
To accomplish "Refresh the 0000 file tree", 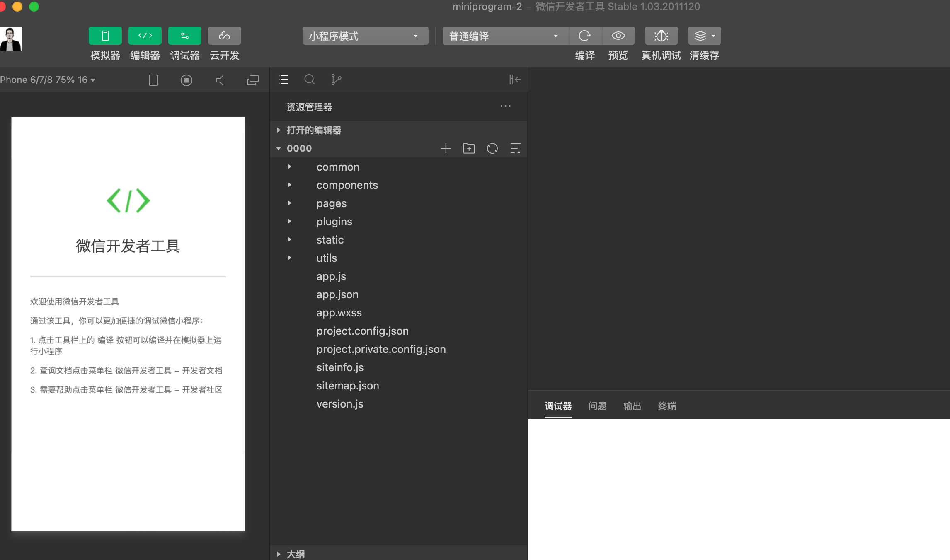I will pos(492,148).
